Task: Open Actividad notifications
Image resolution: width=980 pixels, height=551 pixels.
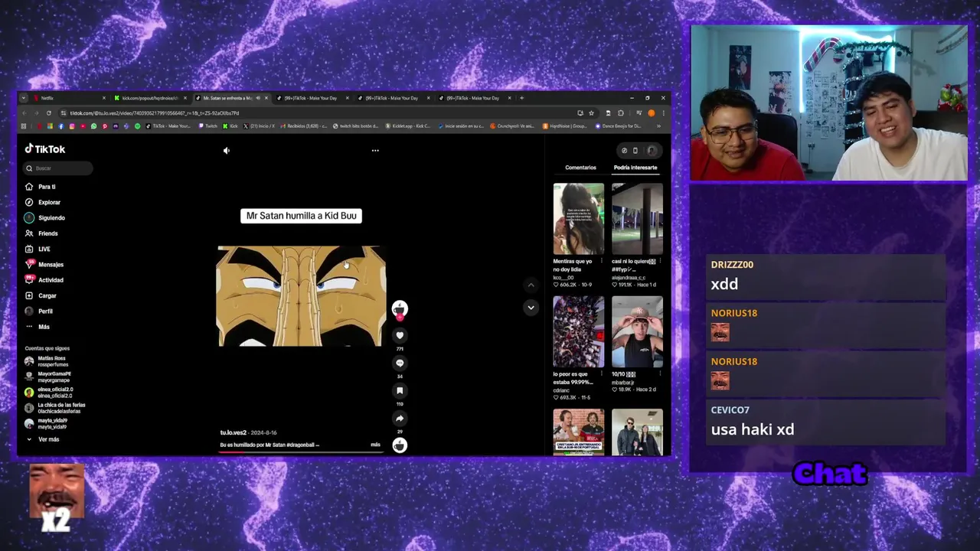Action: (x=44, y=280)
